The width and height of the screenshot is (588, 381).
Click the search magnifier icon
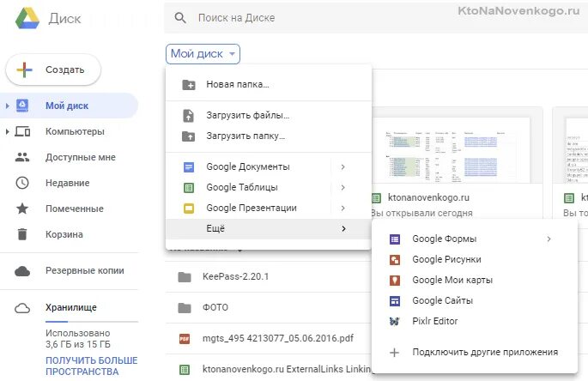180,17
